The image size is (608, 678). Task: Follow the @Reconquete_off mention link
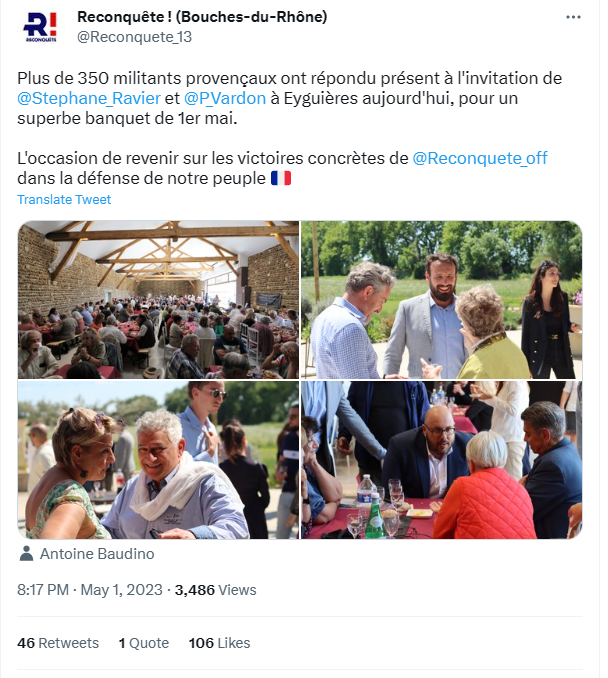point(480,158)
